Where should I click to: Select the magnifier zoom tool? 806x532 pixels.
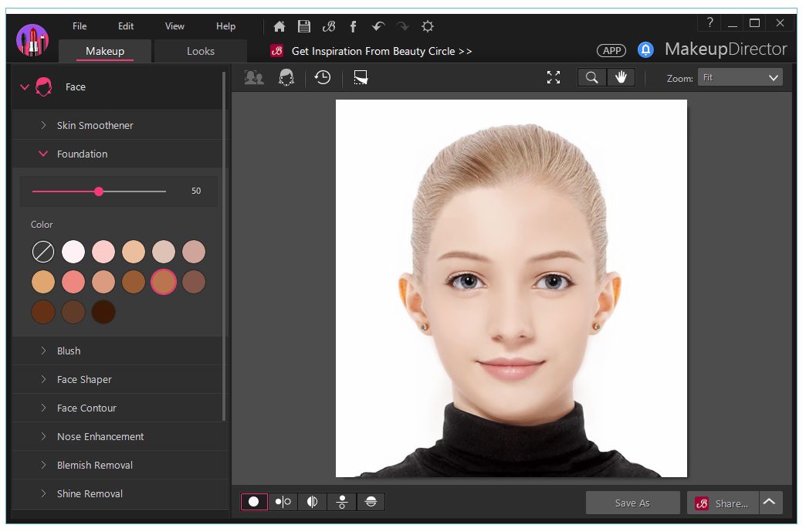[x=591, y=77]
